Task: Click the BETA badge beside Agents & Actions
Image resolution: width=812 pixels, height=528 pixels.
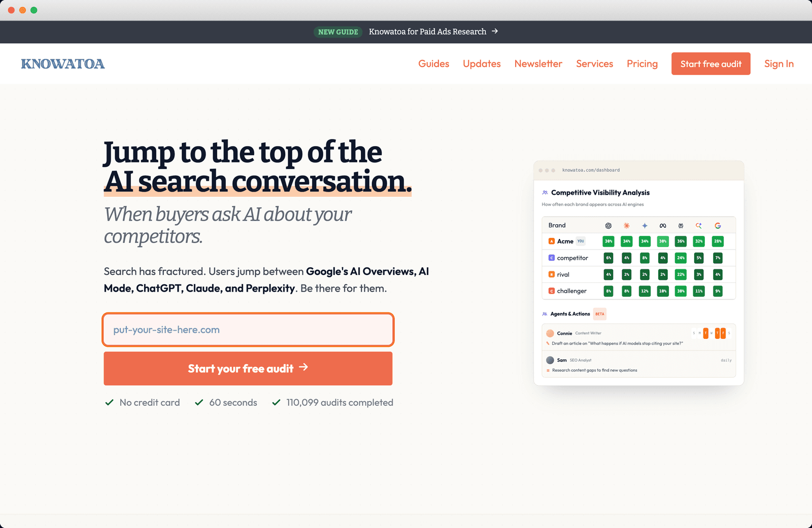Action: (600, 314)
